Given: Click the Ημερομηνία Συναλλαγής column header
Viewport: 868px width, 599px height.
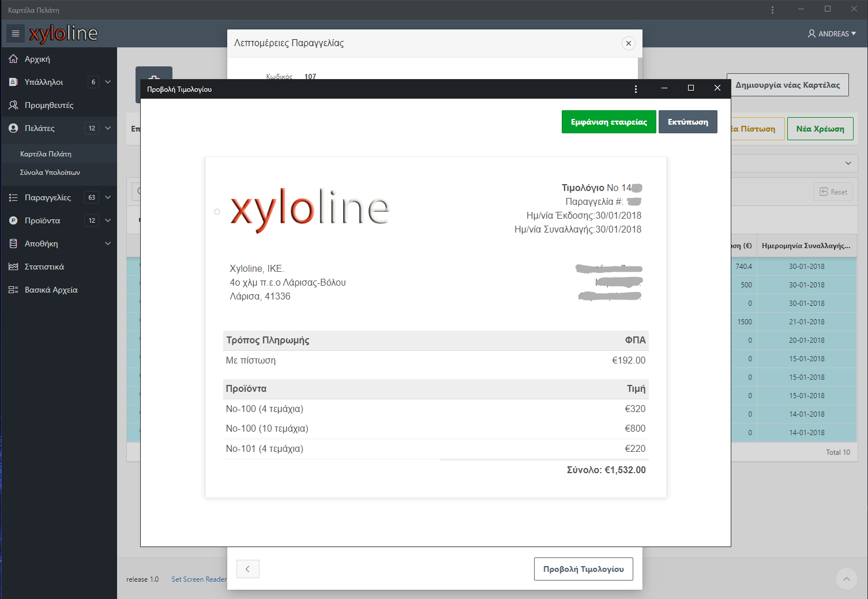Looking at the screenshot, I should [806, 246].
